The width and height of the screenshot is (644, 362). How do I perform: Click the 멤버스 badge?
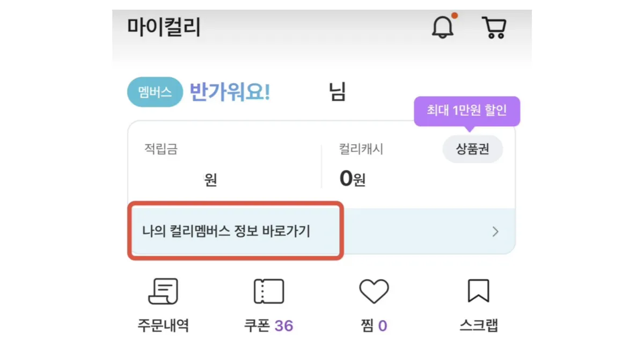click(x=155, y=92)
